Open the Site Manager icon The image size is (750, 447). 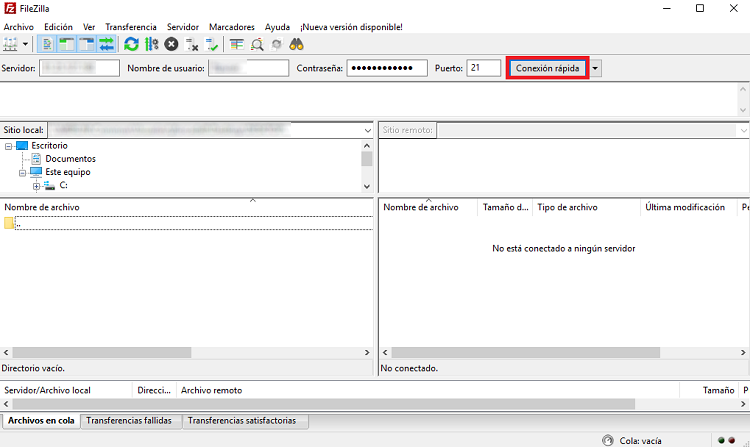(10, 44)
